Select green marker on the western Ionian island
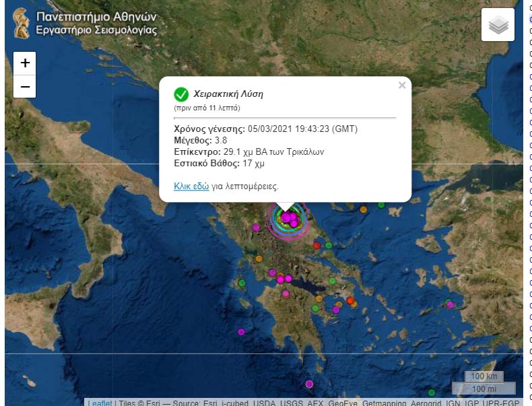 pyautogui.click(x=242, y=283)
